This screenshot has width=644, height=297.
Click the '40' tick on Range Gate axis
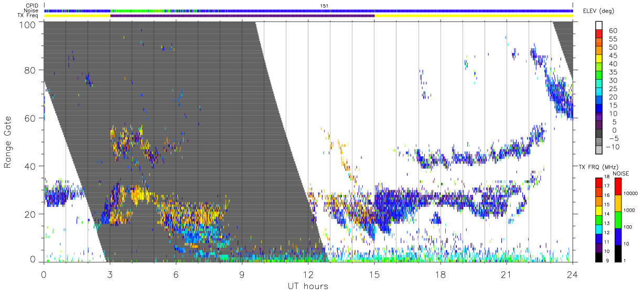[x=30, y=166]
